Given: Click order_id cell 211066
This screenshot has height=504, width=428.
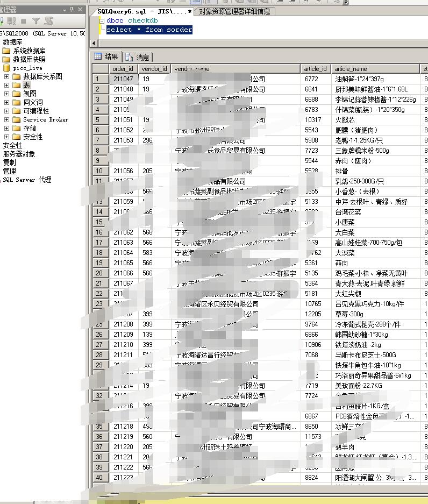Looking at the screenshot, I should click(123, 273).
